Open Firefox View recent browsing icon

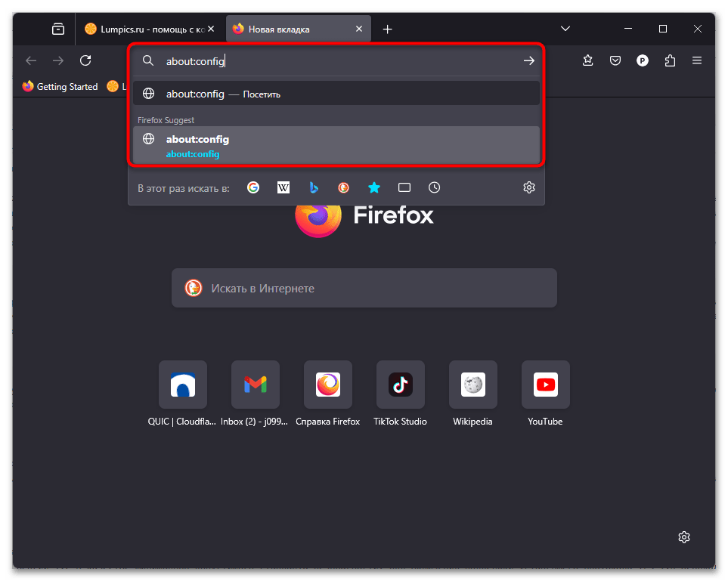pyautogui.click(x=58, y=29)
